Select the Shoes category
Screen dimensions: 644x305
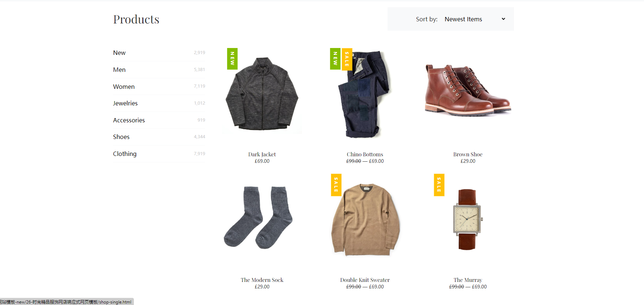(x=159, y=137)
